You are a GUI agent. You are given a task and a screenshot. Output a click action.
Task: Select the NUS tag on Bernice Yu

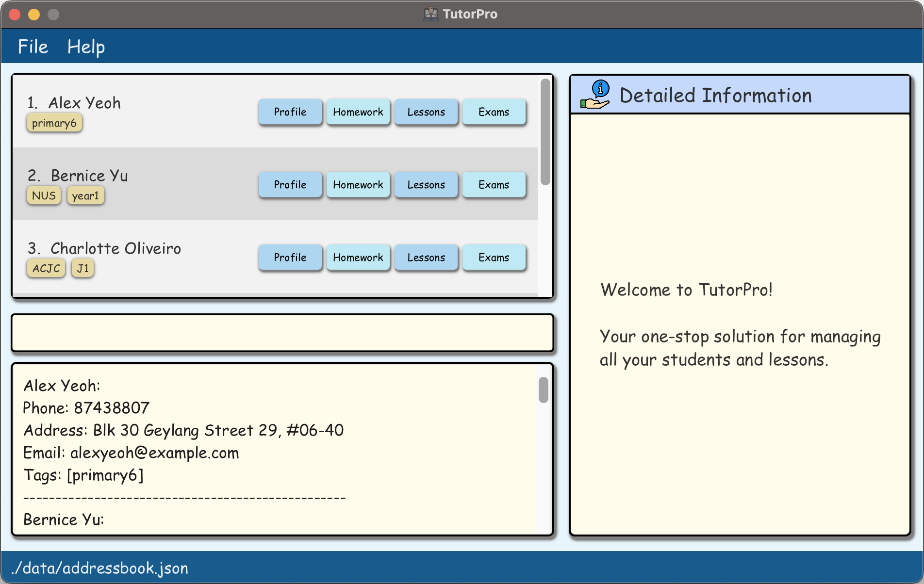click(x=44, y=195)
